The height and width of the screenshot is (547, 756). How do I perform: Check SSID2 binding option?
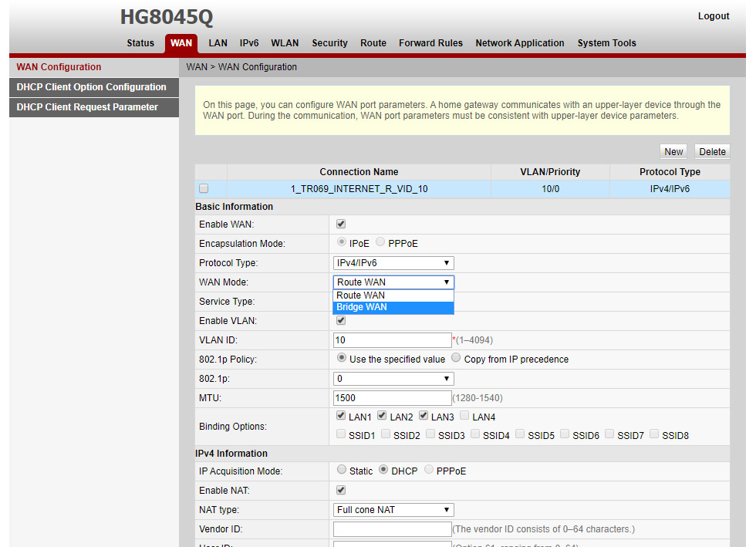[x=386, y=434]
